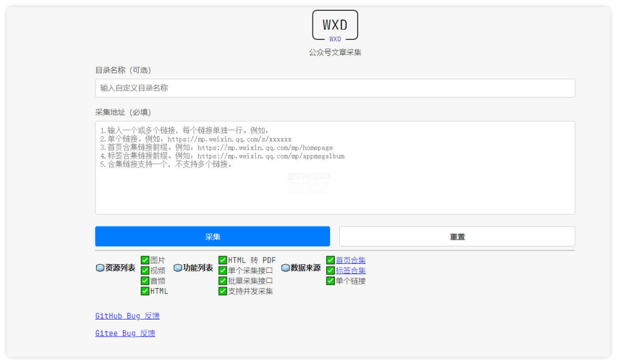Click the WXD logo at the top
This screenshot has width=617, height=364.
[335, 25]
